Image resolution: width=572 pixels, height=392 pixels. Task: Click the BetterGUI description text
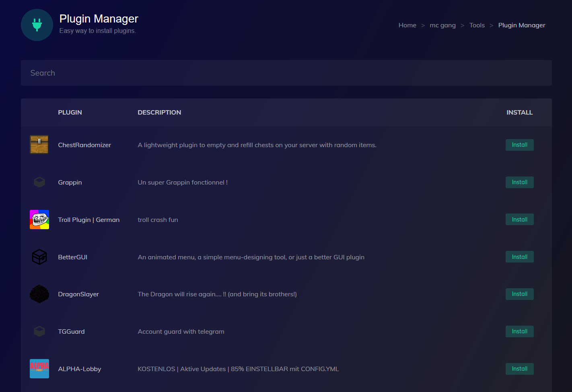click(251, 257)
